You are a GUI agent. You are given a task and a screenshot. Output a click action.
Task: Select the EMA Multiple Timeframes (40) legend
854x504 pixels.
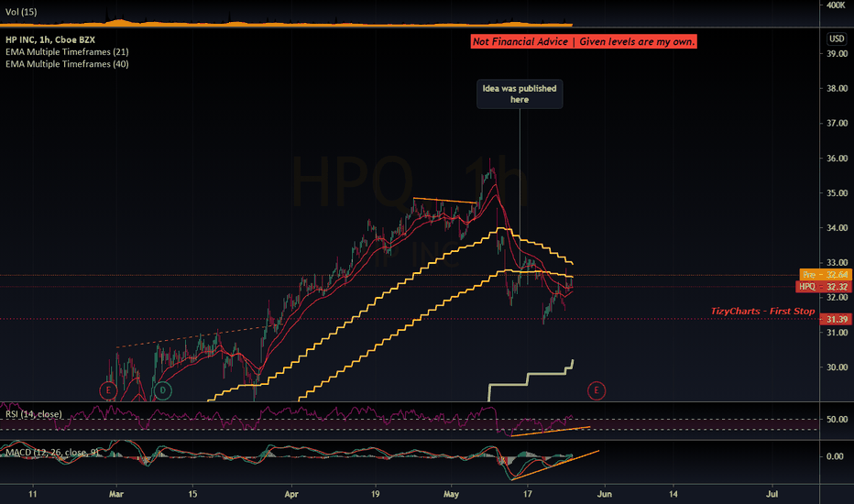click(67, 64)
